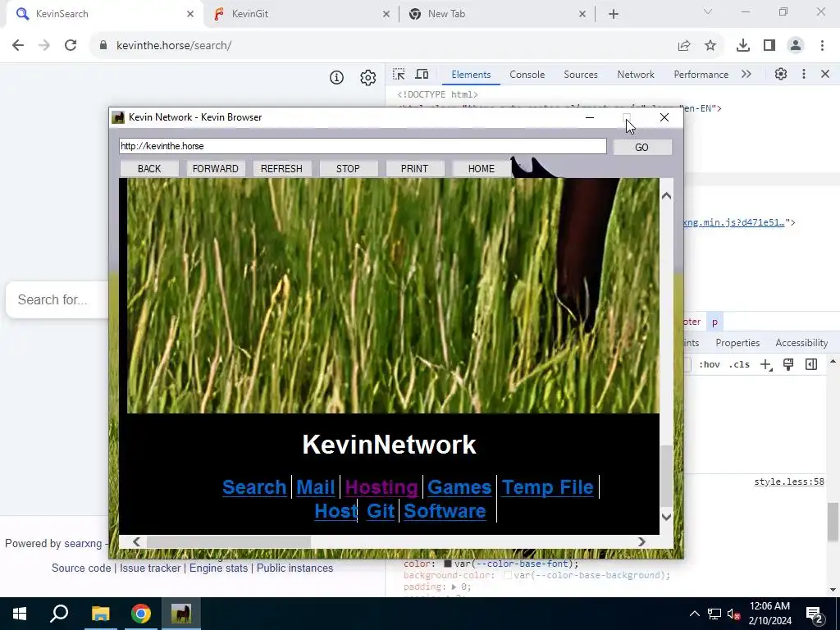Open Chrome three-dot menu
This screenshot has width=840, height=630.
[822, 46]
